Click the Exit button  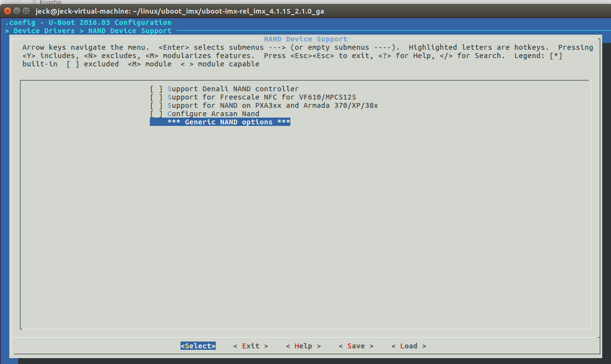click(251, 346)
